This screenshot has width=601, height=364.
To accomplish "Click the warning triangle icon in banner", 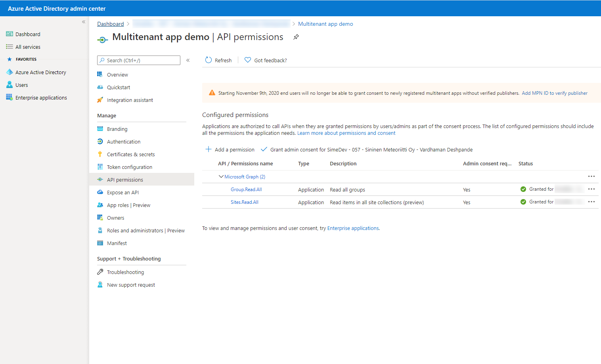I will 212,93.
